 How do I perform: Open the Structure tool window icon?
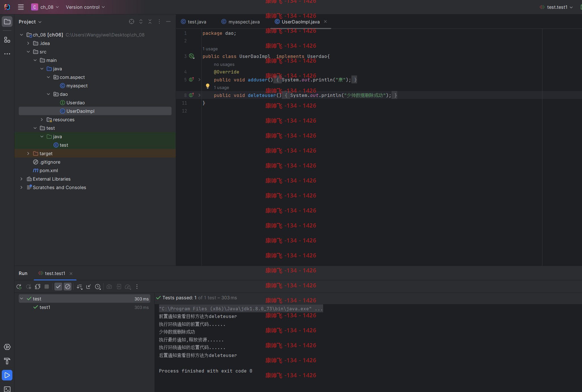coord(7,40)
